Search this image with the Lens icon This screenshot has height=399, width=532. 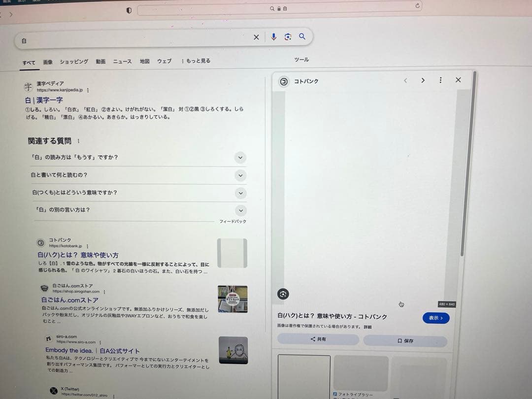(x=283, y=294)
